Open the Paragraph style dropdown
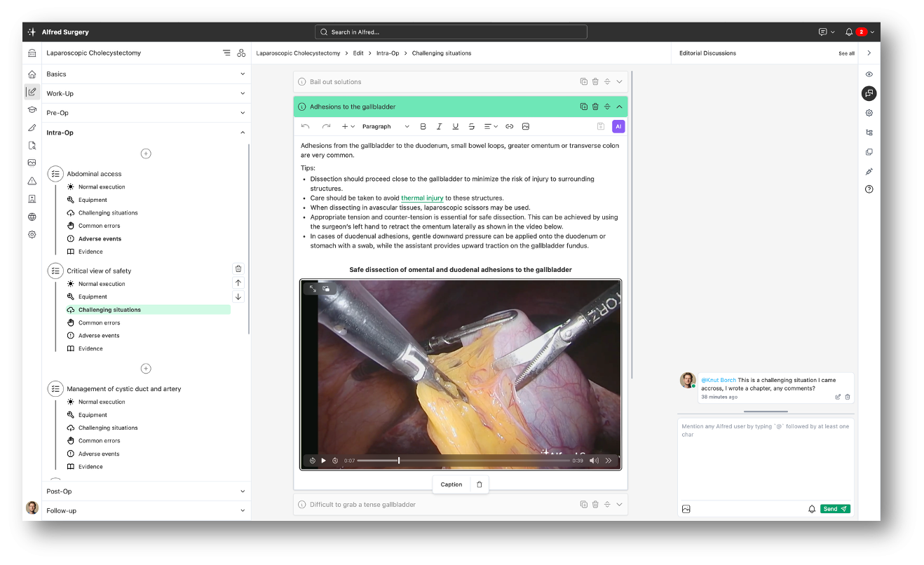The height and width of the screenshot is (565, 924). point(386,126)
